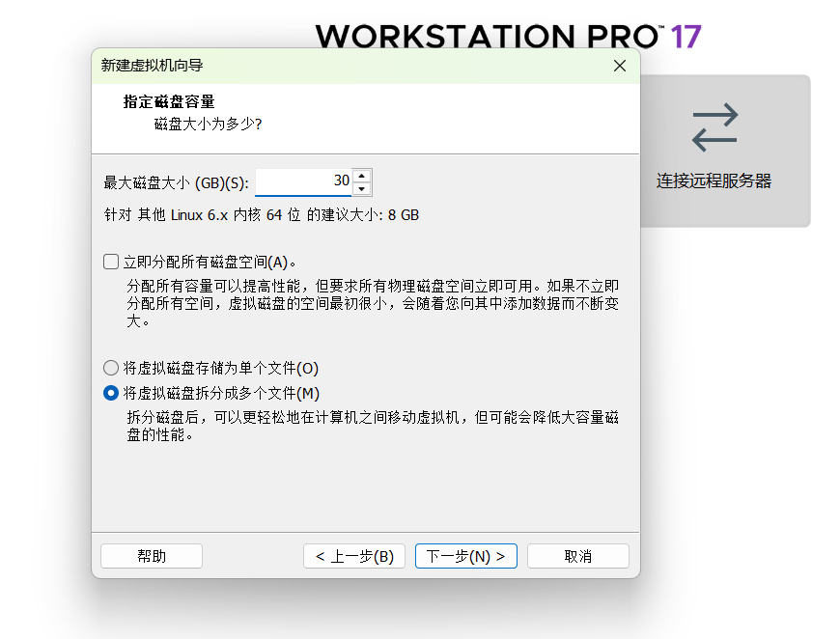The height and width of the screenshot is (639, 840).
Task: Click the 最大磁盘大小 (GB)(S) label
Action: tap(177, 183)
